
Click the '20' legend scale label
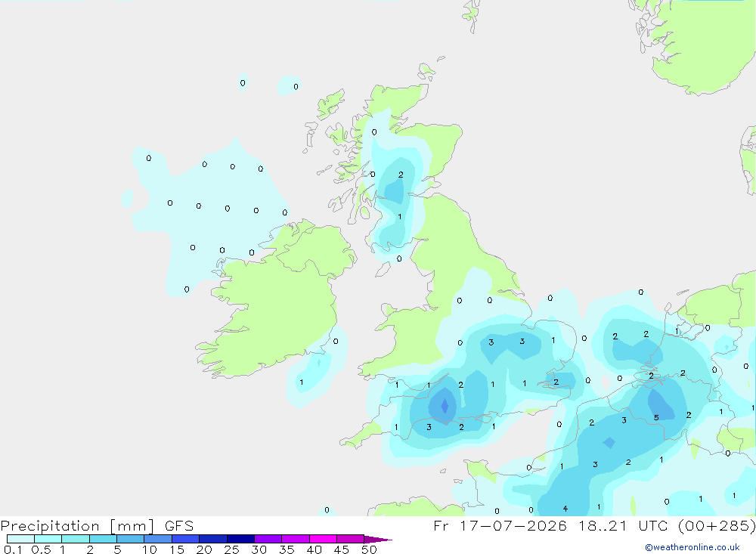[x=204, y=549]
